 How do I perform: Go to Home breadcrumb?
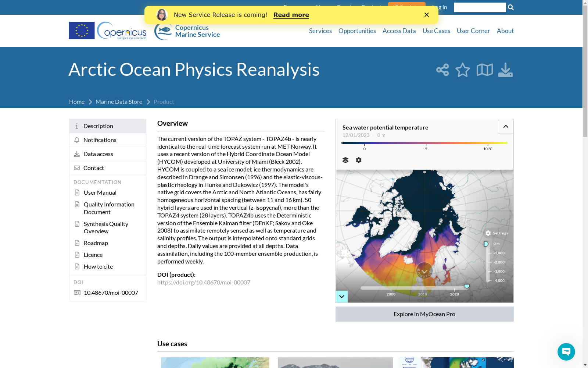(x=77, y=102)
